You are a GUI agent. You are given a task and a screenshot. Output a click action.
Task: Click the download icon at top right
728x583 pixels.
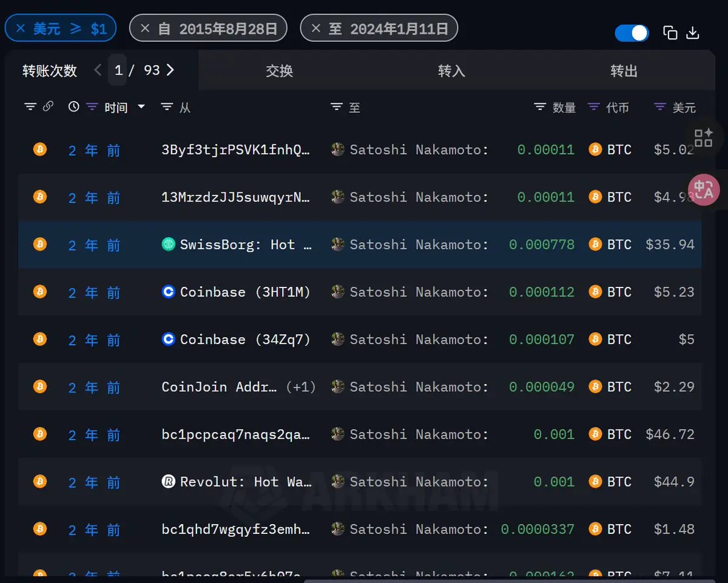tap(693, 33)
